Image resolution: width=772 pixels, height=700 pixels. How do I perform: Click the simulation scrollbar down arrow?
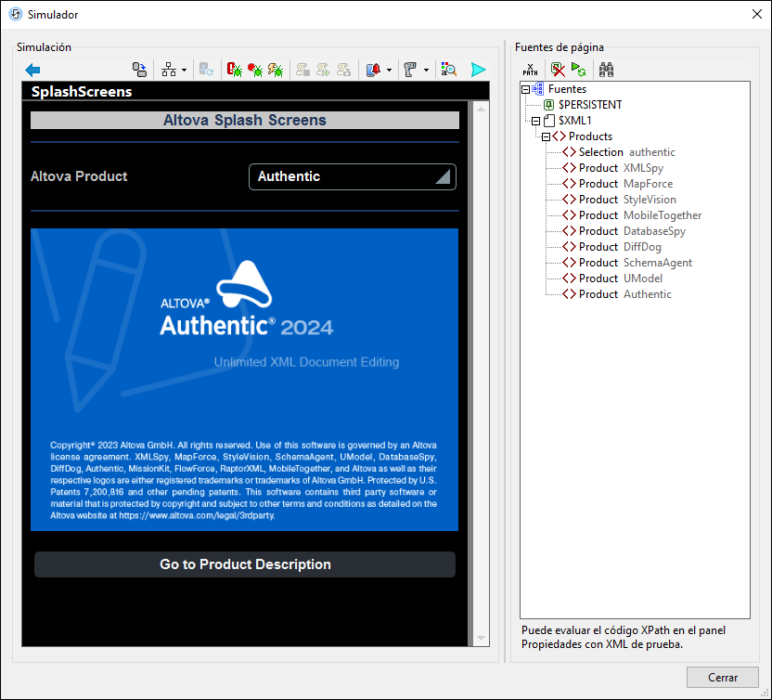[x=481, y=638]
